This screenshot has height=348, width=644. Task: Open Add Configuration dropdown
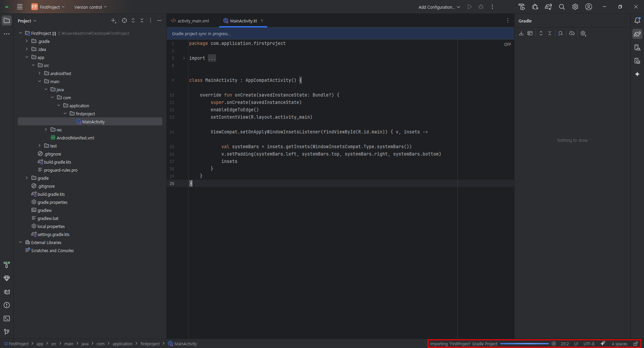[439, 7]
